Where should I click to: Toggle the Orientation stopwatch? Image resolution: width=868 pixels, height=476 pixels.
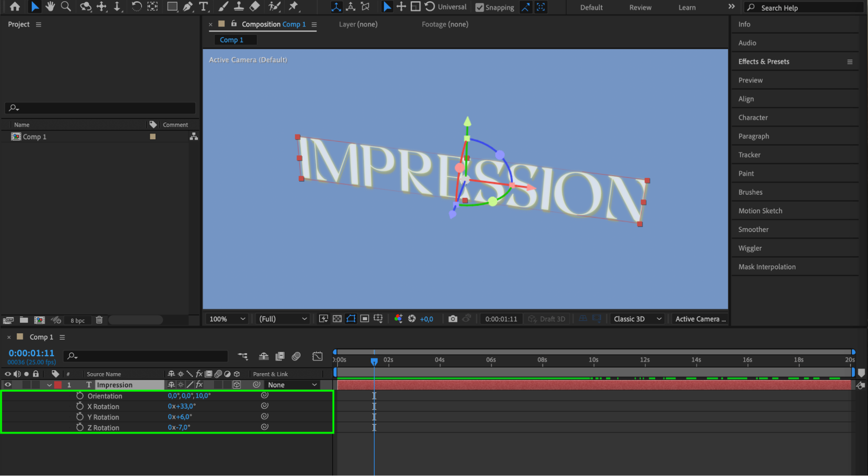point(79,396)
